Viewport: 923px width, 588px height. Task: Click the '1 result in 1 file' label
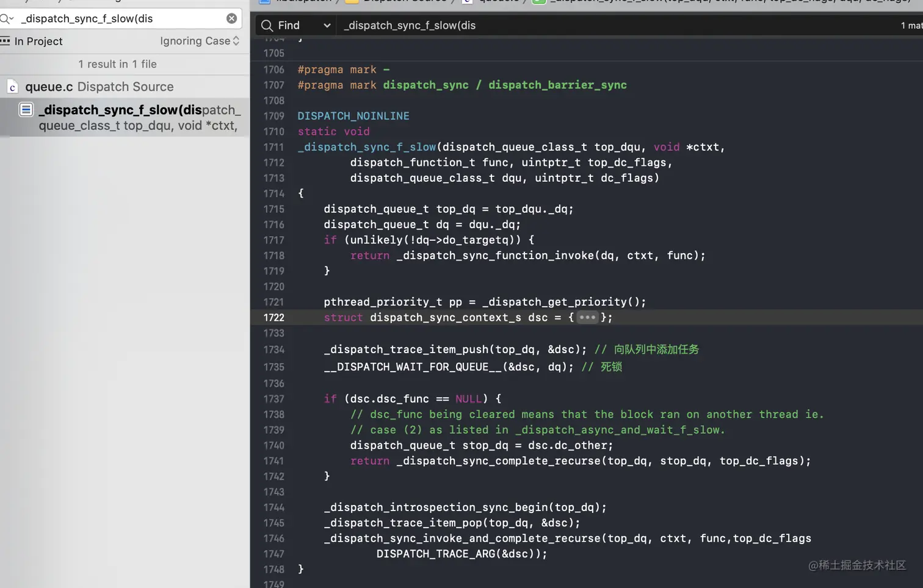117,64
